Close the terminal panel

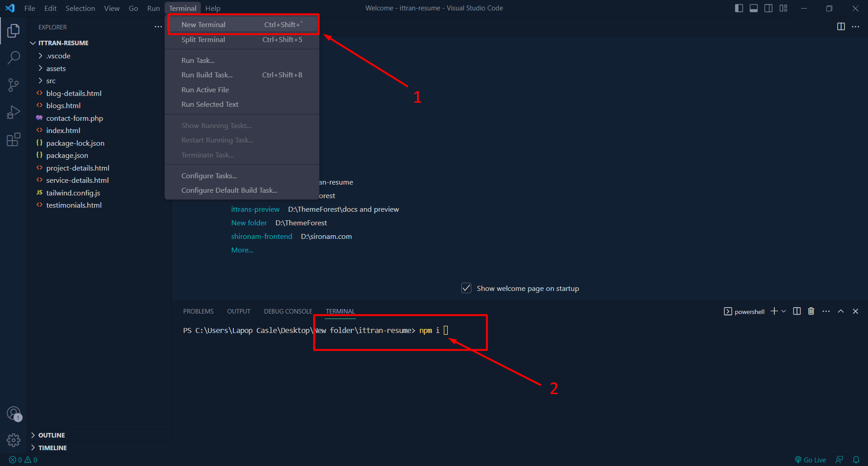pos(855,311)
